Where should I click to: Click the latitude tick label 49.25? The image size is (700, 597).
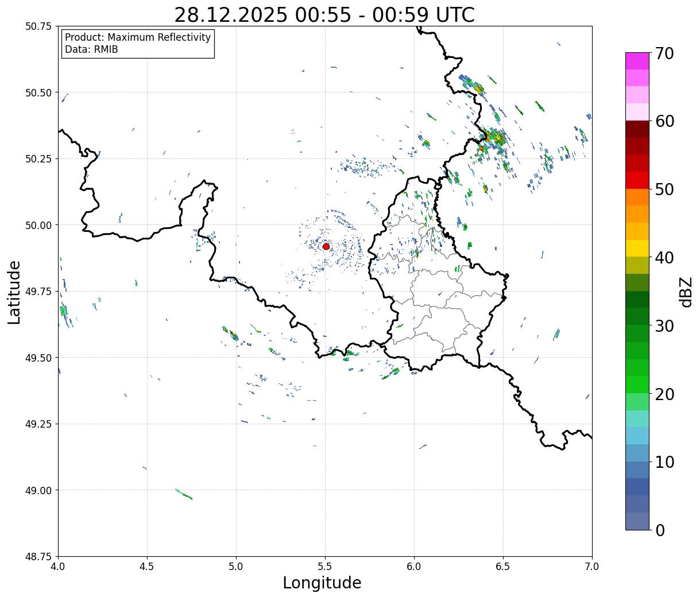pyautogui.click(x=38, y=424)
